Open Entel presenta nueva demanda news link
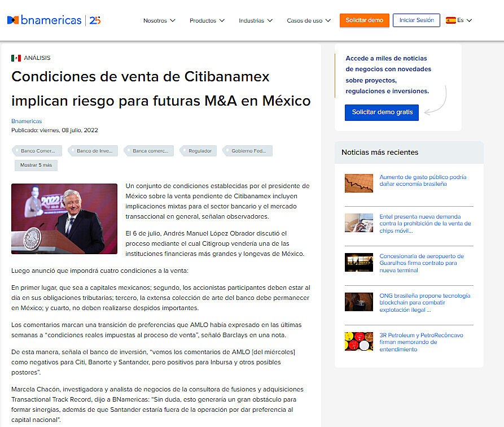 click(425, 224)
